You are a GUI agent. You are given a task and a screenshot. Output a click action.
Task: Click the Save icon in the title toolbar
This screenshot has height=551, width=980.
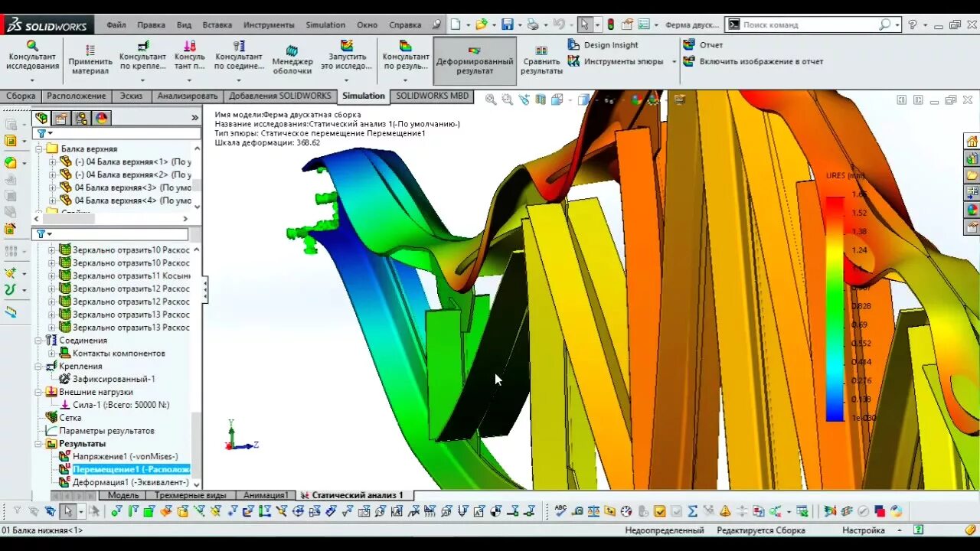(508, 24)
